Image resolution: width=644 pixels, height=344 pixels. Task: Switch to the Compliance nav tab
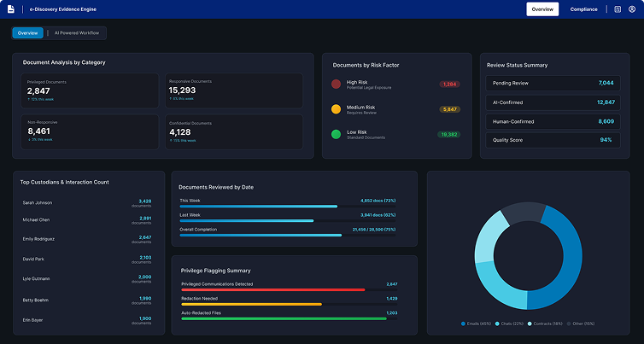(583, 9)
